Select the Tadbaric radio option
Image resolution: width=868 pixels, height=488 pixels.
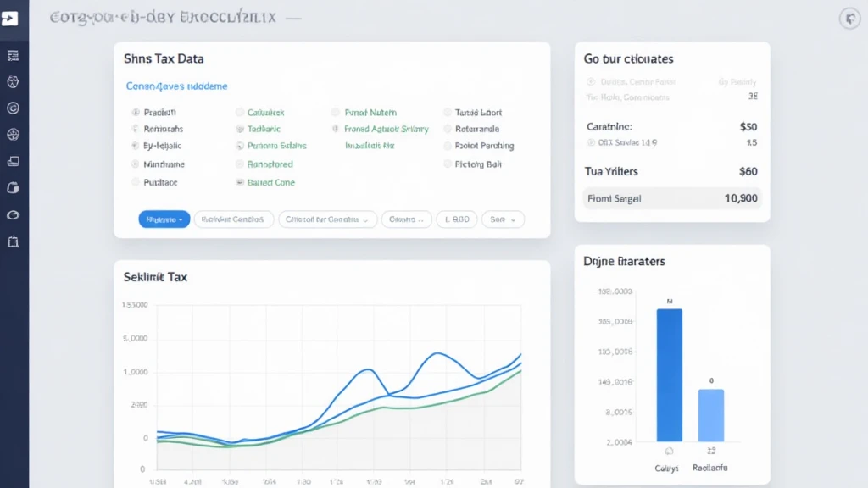240,130
